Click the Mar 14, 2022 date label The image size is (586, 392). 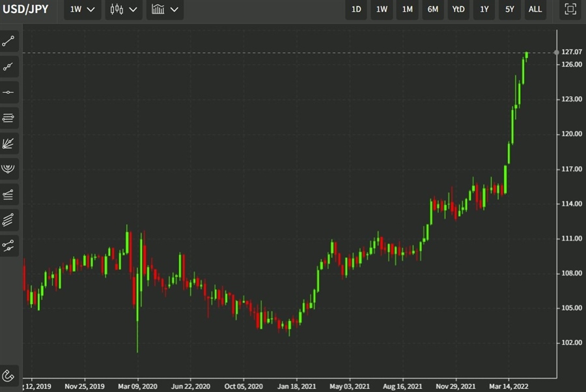(509, 386)
